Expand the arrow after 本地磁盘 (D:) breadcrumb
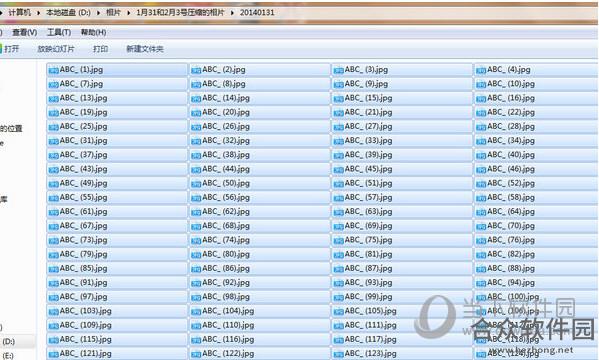The height and width of the screenshot is (360, 599). pyautogui.click(x=98, y=13)
